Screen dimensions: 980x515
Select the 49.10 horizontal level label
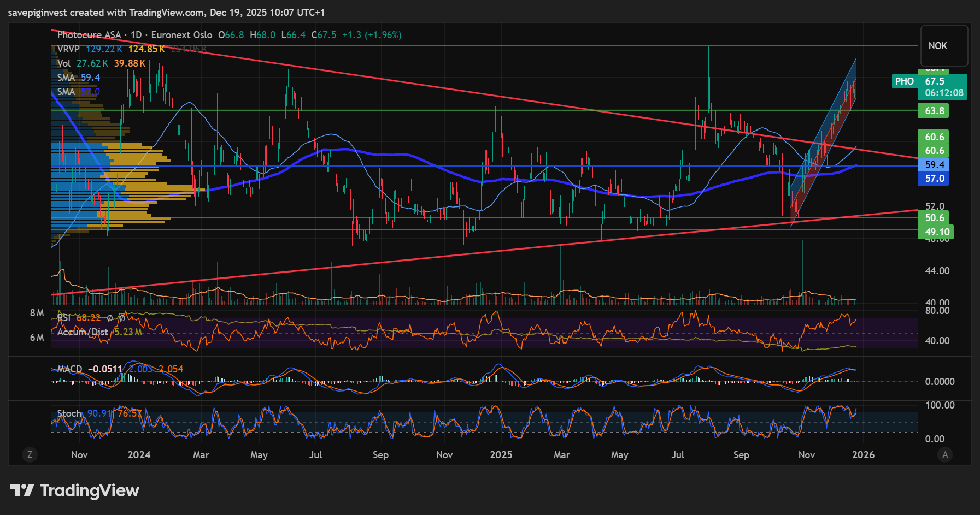click(937, 232)
